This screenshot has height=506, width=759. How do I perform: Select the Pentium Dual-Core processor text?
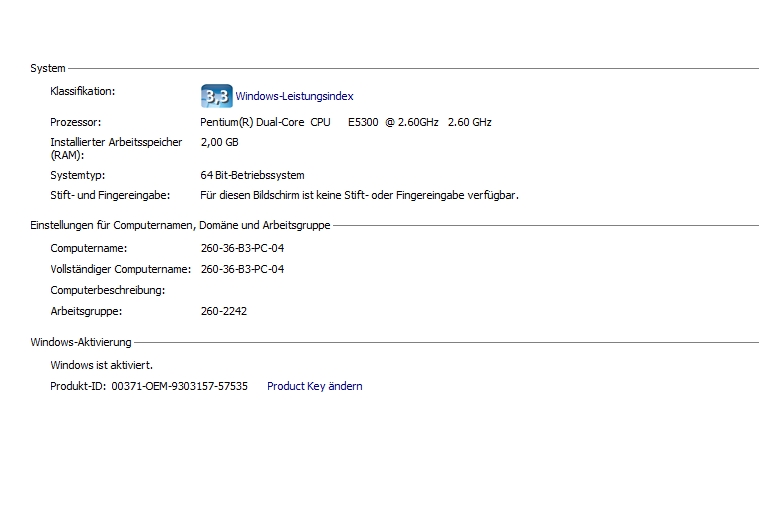click(x=345, y=122)
